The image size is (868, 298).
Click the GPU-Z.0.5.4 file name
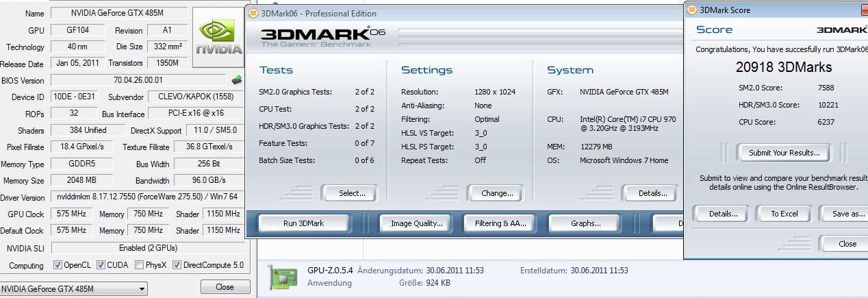click(331, 271)
